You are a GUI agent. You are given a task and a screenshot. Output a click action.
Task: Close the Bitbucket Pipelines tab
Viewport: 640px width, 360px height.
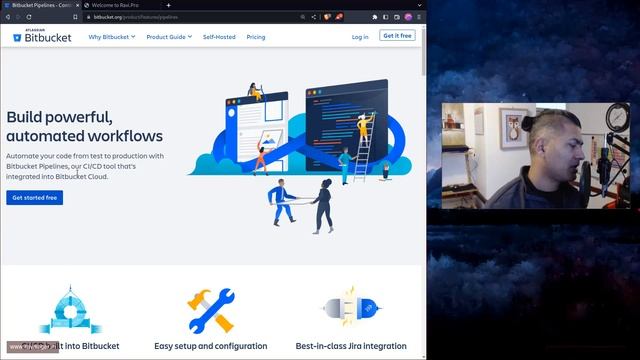(x=78, y=5)
